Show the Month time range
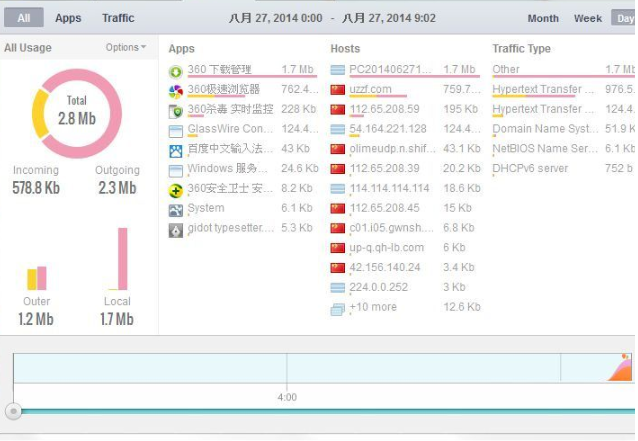This screenshot has width=638, height=441. tap(543, 18)
